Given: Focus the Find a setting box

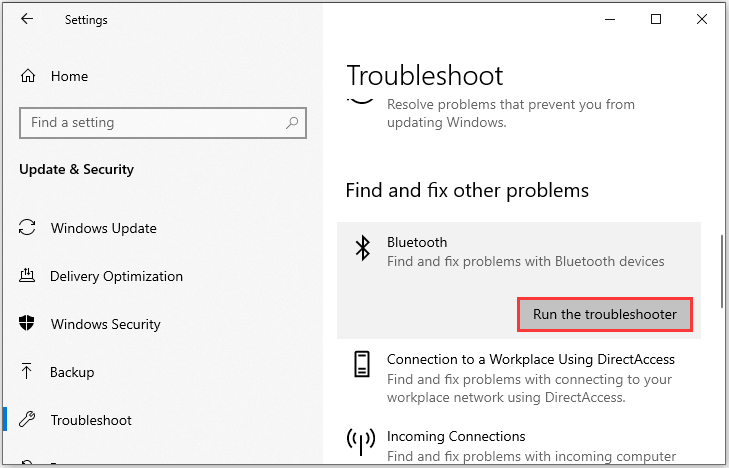Looking at the screenshot, I should [150, 123].
